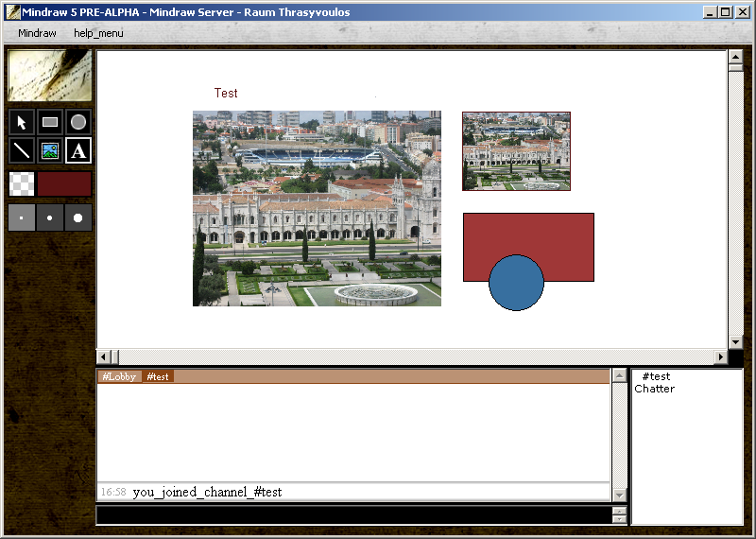Image resolution: width=756 pixels, height=539 pixels.
Task: Click the canvas scroll-down arrow
Action: (x=735, y=341)
